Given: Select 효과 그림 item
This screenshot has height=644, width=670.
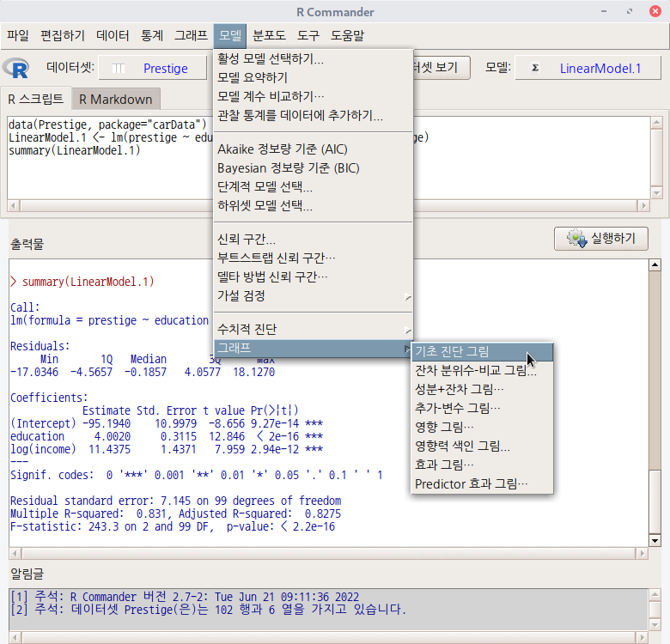Looking at the screenshot, I should click(x=482, y=465).
